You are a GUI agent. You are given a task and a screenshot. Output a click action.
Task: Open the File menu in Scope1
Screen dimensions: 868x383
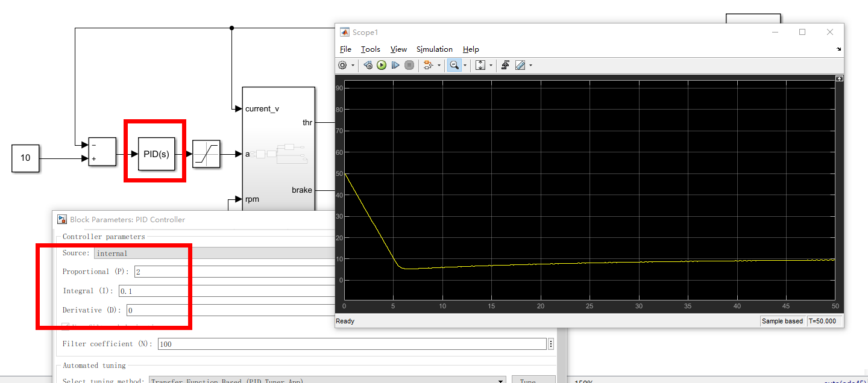tap(345, 49)
